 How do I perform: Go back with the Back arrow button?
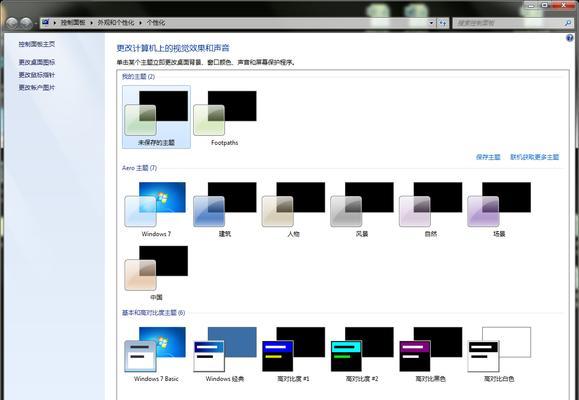[x=12, y=23]
